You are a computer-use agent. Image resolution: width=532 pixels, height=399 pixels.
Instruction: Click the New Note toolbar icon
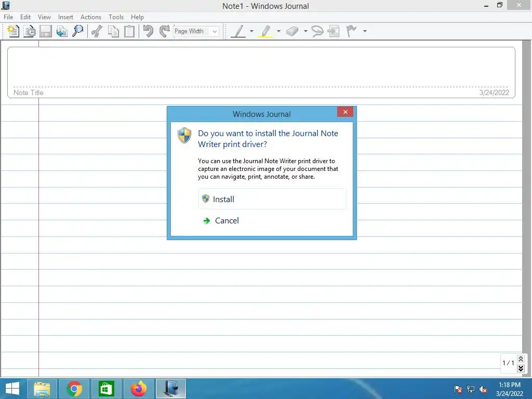(x=13, y=31)
